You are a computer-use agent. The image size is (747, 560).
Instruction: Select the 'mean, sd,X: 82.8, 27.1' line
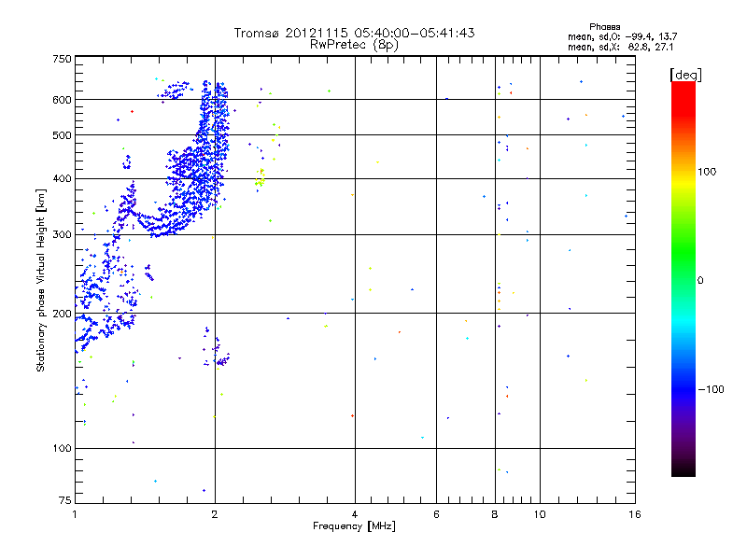620,47
